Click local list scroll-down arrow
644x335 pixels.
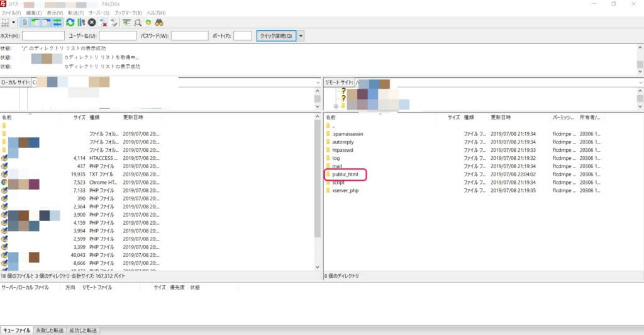[x=318, y=267]
